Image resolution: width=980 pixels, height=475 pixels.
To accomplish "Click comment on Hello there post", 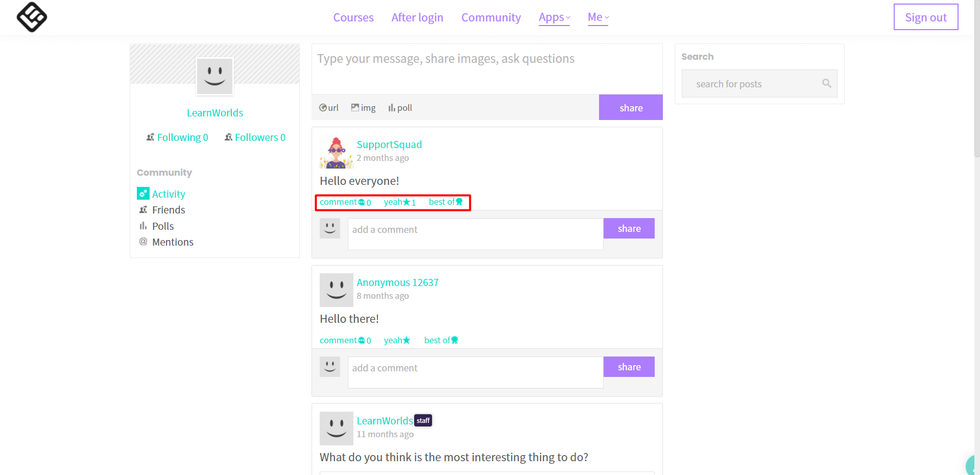I will (345, 340).
